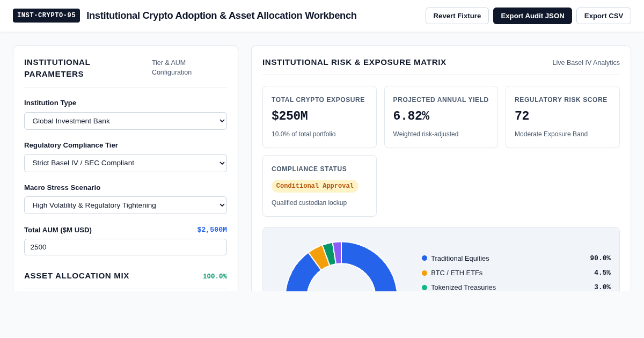Click the INST-CRYPTO-95 badge
This screenshot has height=338, width=644.
pyautogui.click(x=46, y=16)
